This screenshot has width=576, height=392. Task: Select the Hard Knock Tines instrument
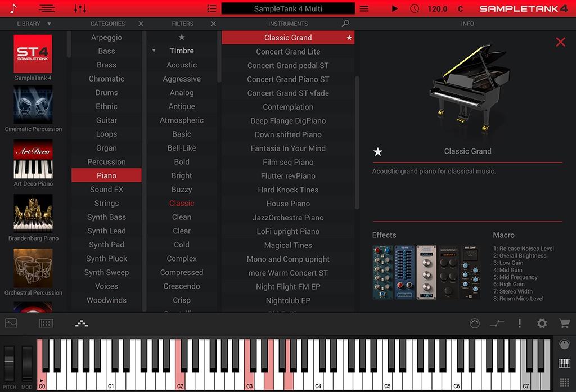click(288, 190)
